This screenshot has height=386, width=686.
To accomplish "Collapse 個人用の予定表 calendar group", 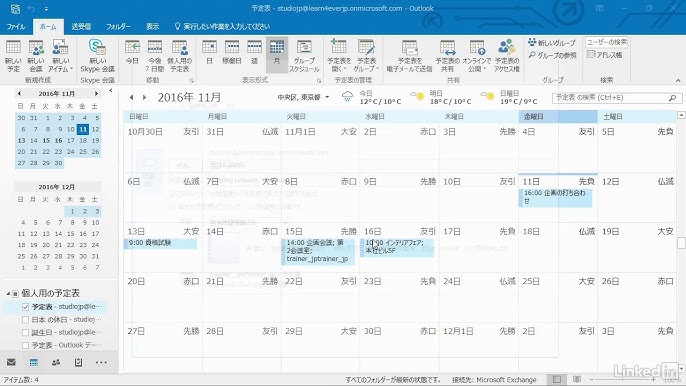I will pyautogui.click(x=8, y=293).
